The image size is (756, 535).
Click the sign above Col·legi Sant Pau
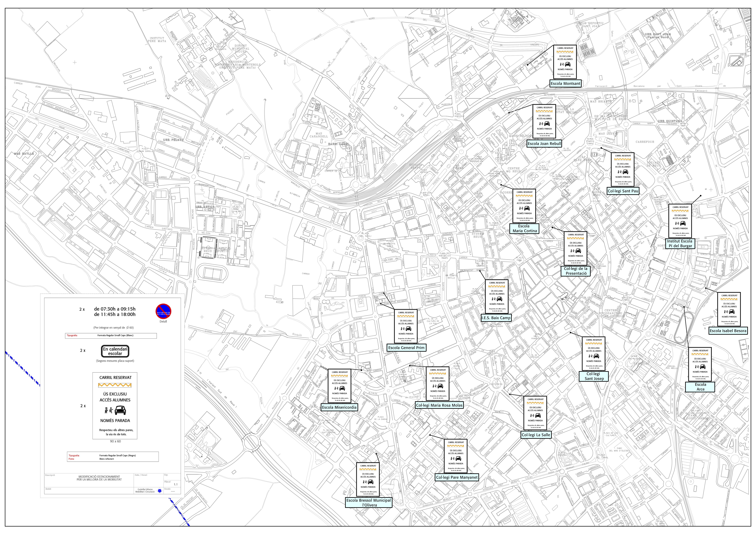(x=623, y=169)
